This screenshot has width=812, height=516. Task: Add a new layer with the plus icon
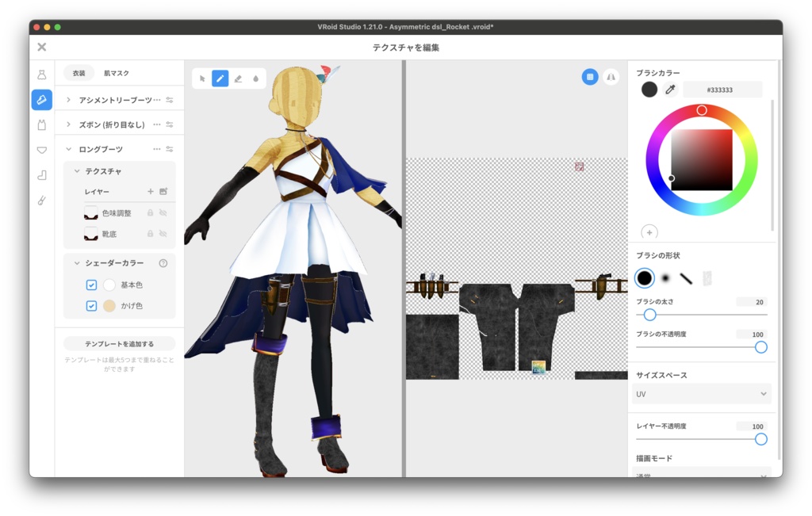coord(151,190)
